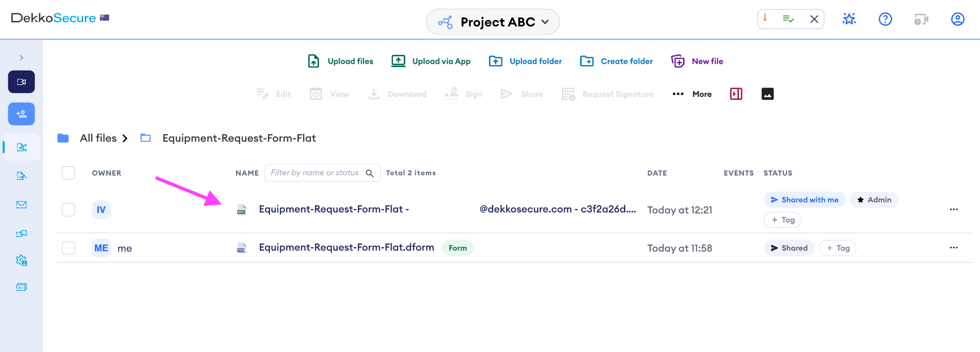Click the dform file type icon

point(241,248)
